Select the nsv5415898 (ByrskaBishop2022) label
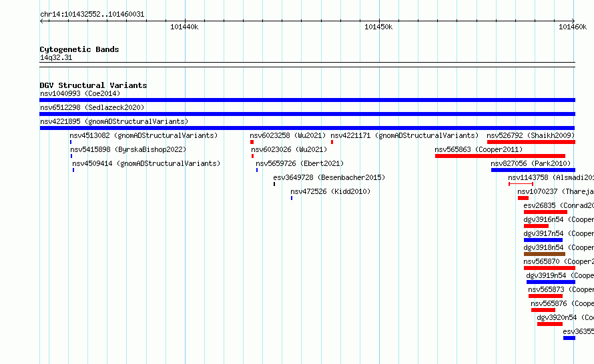 [x=128, y=149]
